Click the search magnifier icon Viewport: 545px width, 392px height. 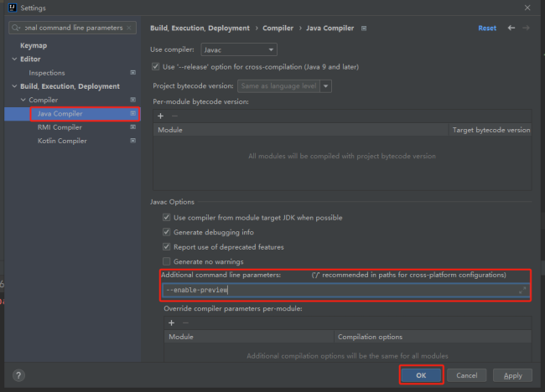[x=16, y=28]
